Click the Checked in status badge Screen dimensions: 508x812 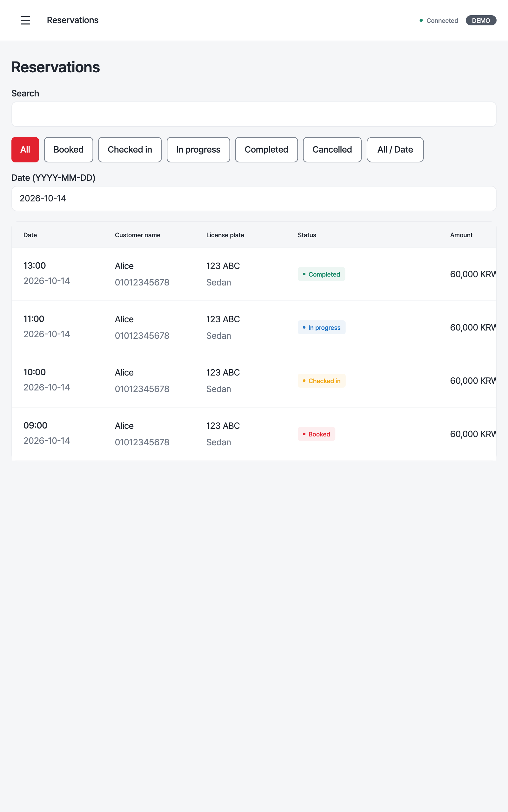click(x=322, y=381)
